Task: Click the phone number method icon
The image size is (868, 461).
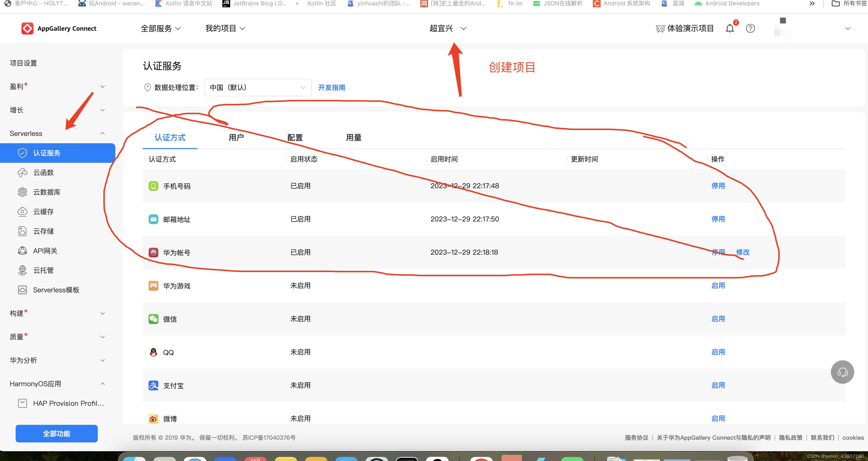Action: point(153,186)
